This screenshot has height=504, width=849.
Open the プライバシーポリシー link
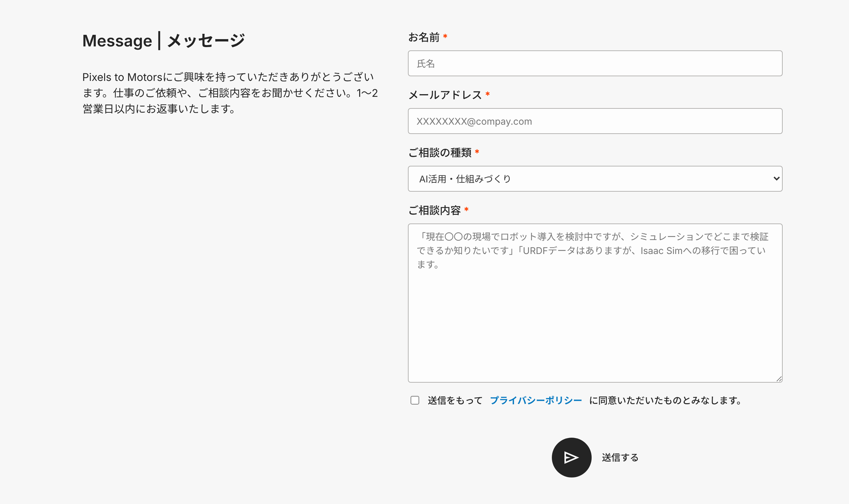click(x=536, y=401)
